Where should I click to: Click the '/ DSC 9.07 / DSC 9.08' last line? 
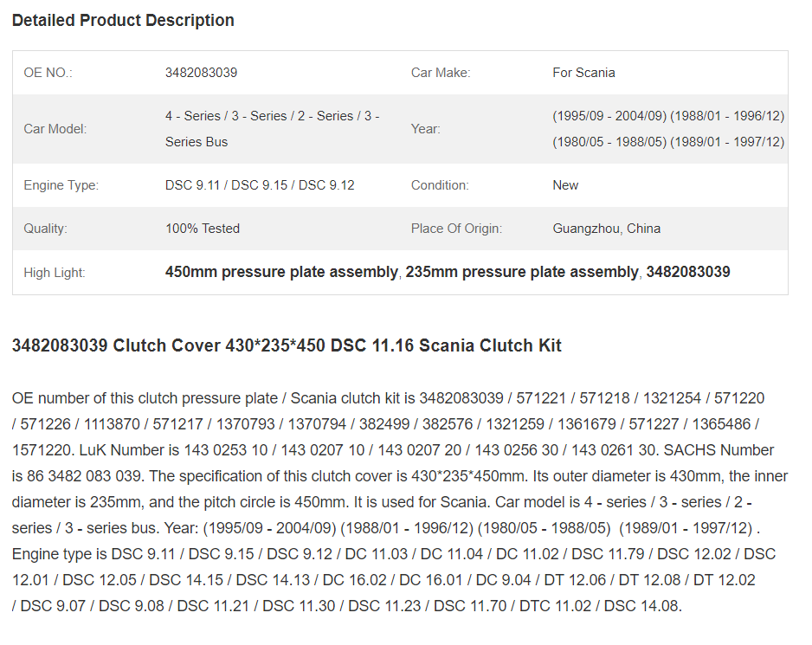click(x=347, y=606)
